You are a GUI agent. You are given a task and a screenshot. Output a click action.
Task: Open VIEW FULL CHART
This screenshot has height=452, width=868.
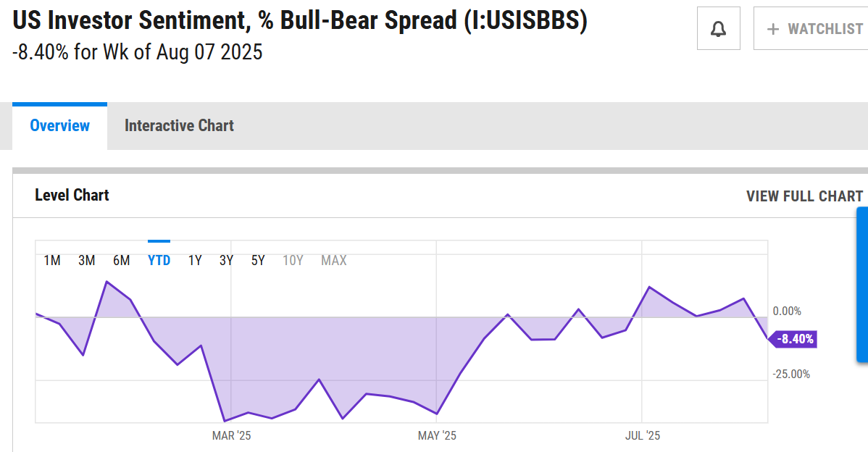pos(804,196)
